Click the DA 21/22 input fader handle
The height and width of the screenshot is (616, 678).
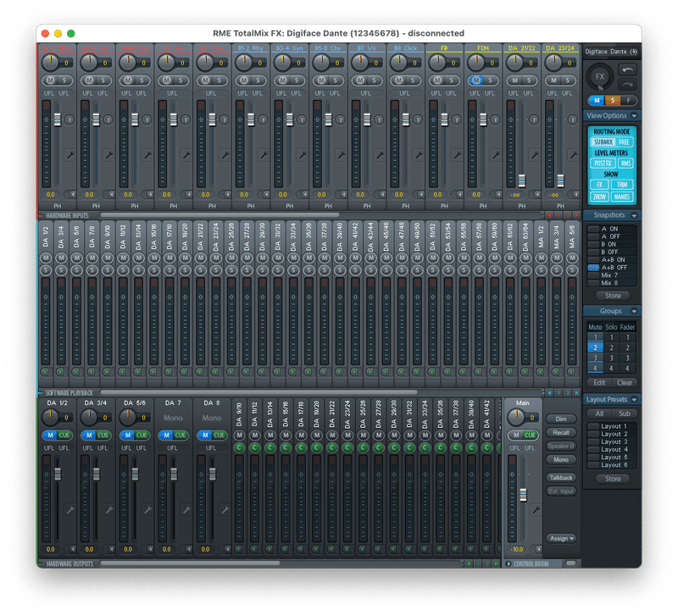click(x=522, y=180)
